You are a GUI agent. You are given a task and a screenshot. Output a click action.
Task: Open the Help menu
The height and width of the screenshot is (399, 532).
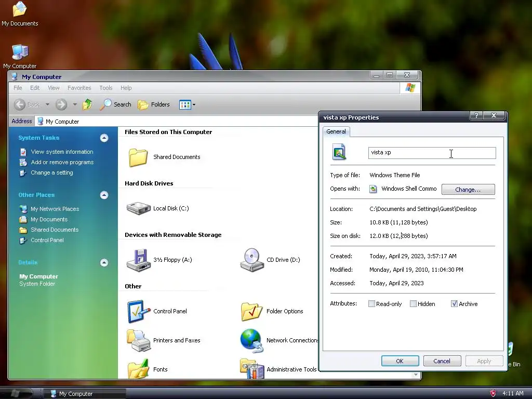click(x=126, y=88)
